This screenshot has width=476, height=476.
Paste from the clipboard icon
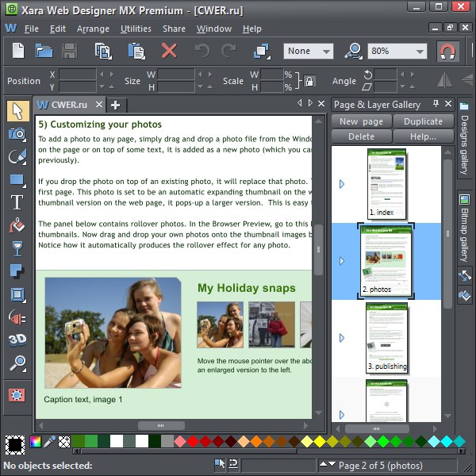(x=136, y=51)
